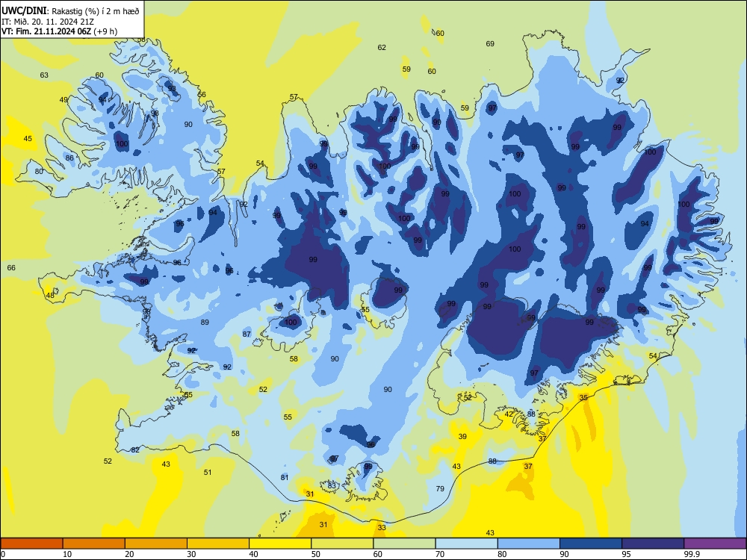Viewport: 747px width, 560px height.
Task: Select the 80–90 light blue legend swatch
Action: (529, 544)
